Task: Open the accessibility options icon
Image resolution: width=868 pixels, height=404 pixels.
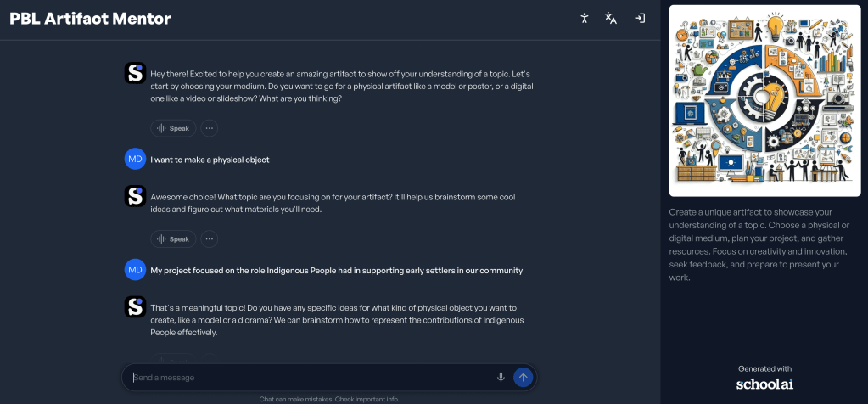Action: (x=584, y=19)
